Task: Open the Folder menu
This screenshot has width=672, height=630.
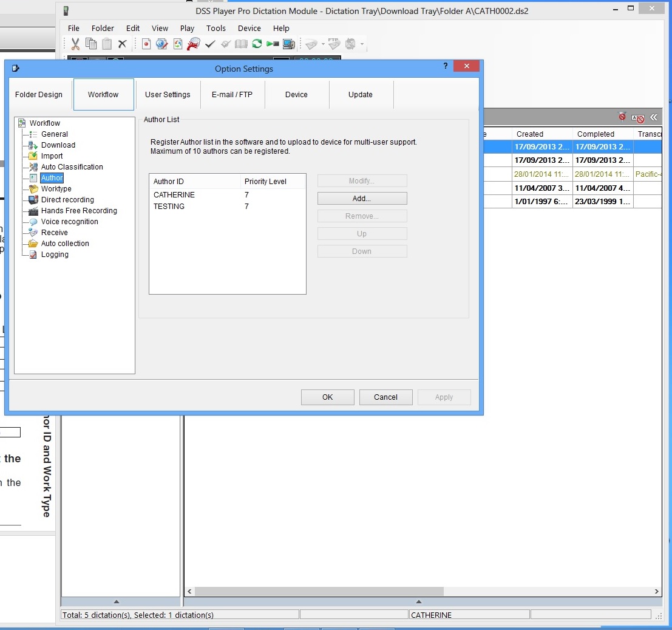Action: pos(103,29)
